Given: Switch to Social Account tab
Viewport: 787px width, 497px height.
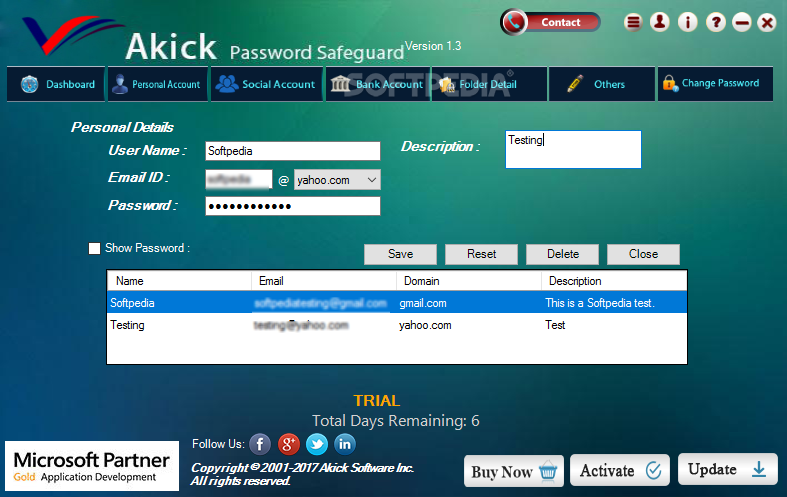Looking at the screenshot, I should tap(267, 84).
